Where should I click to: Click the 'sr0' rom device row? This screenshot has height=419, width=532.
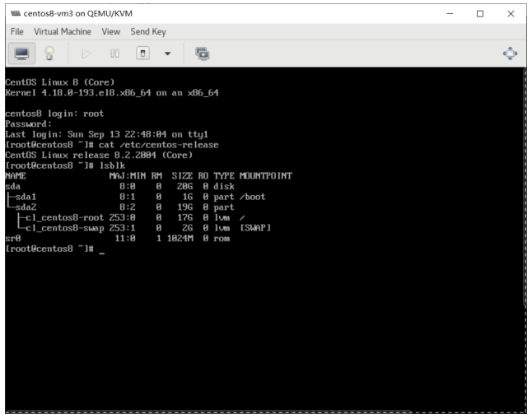(118, 238)
